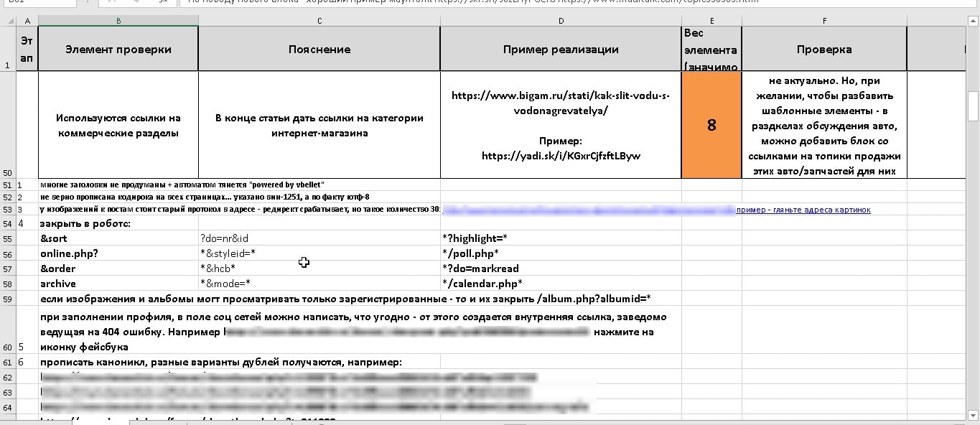
Task: Select cell with bigam.ru URL
Action: click(x=561, y=125)
